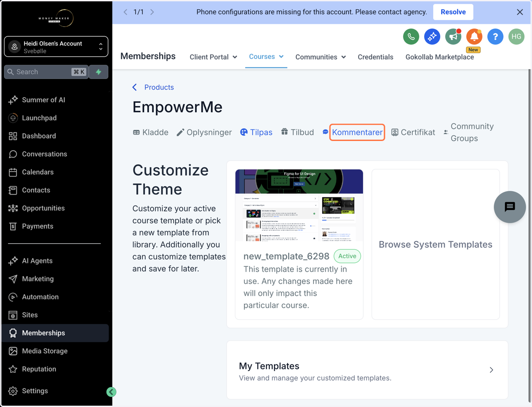Open the HG user avatar menu
This screenshot has height=407, width=532.
click(x=516, y=36)
